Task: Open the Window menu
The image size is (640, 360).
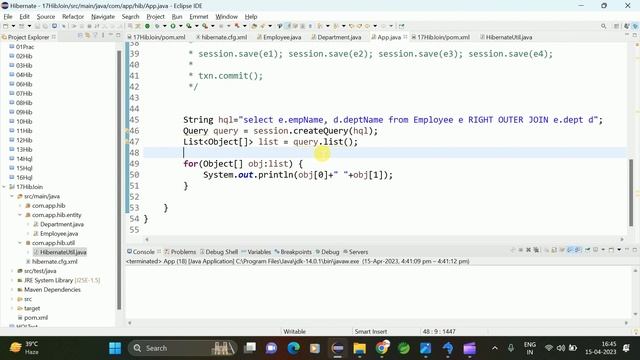Action: (227, 17)
